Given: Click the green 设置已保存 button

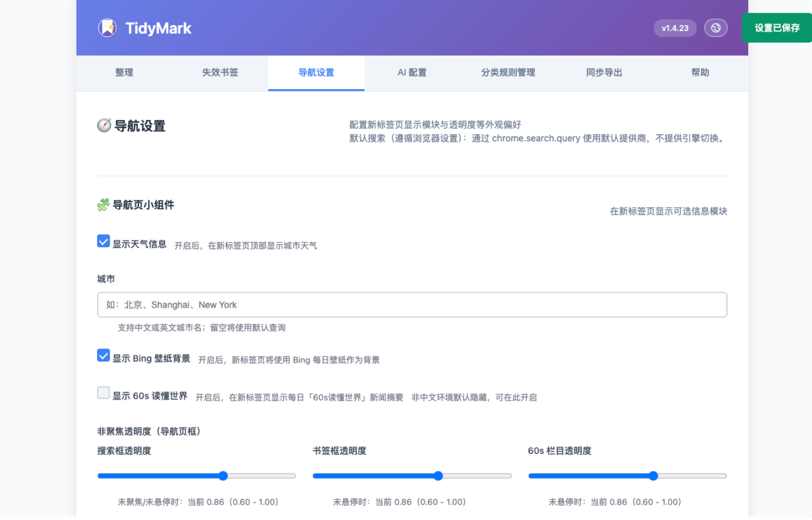Looking at the screenshot, I should pyautogui.click(x=776, y=28).
